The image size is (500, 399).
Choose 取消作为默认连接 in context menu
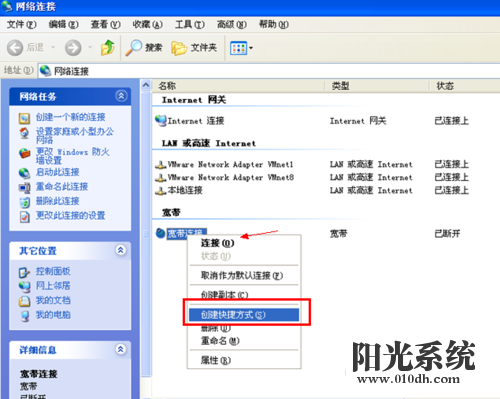pos(244,275)
